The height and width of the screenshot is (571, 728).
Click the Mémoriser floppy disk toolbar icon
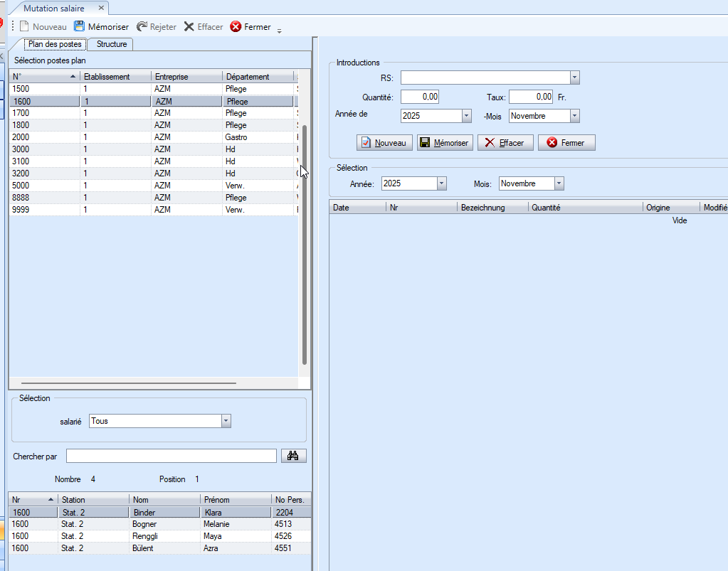80,27
